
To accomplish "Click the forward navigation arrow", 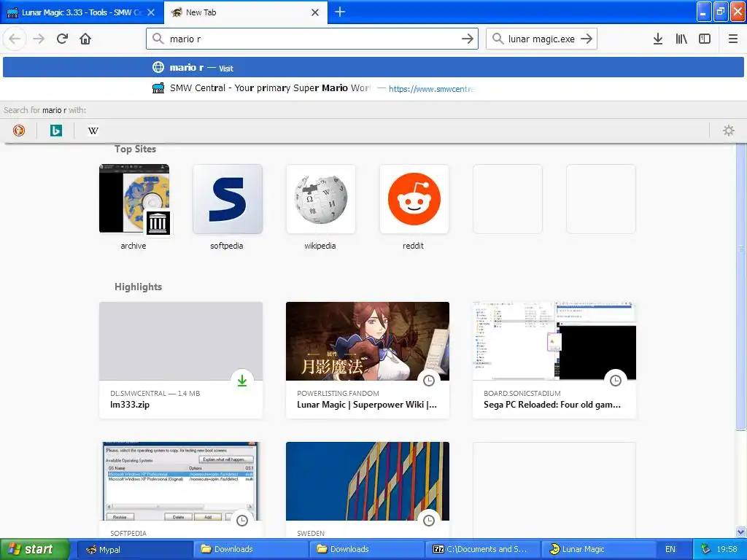I will [x=39, y=39].
